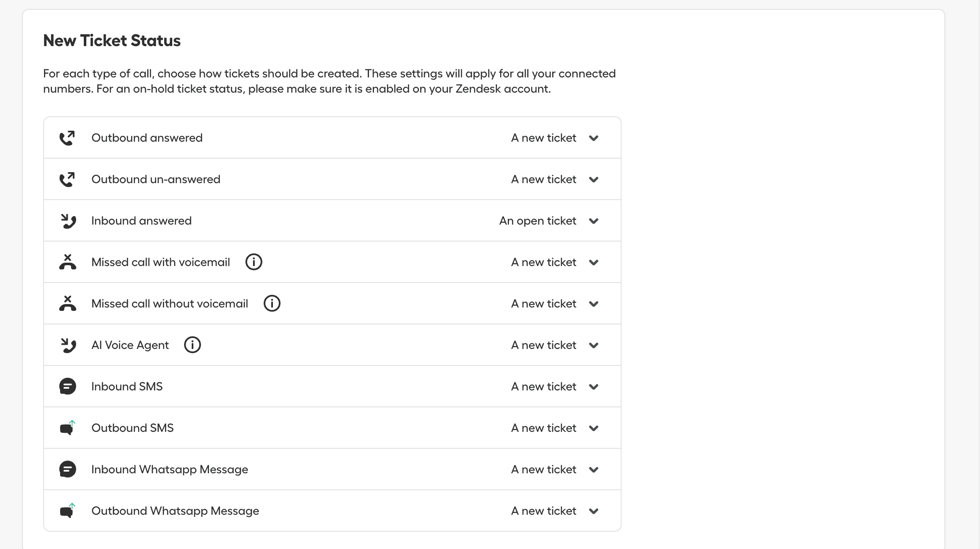This screenshot has width=980, height=549.
Task: Click the Inbound Whatsapp Message icon
Action: pyautogui.click(x=68, y=469)
